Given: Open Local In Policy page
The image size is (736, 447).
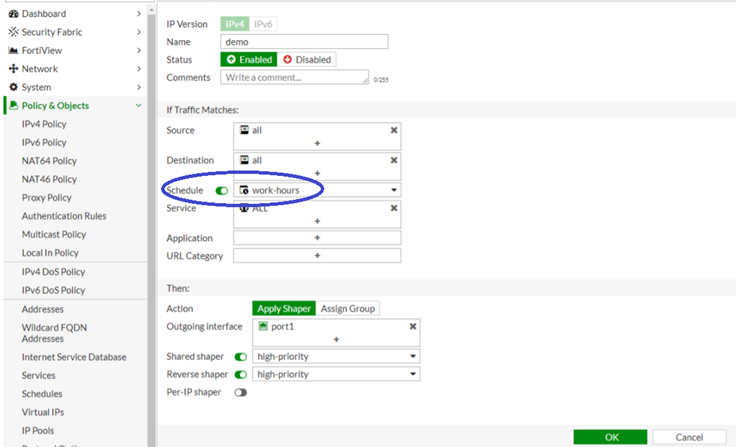Looking at the screenshot, I should [x=50, y=253].
